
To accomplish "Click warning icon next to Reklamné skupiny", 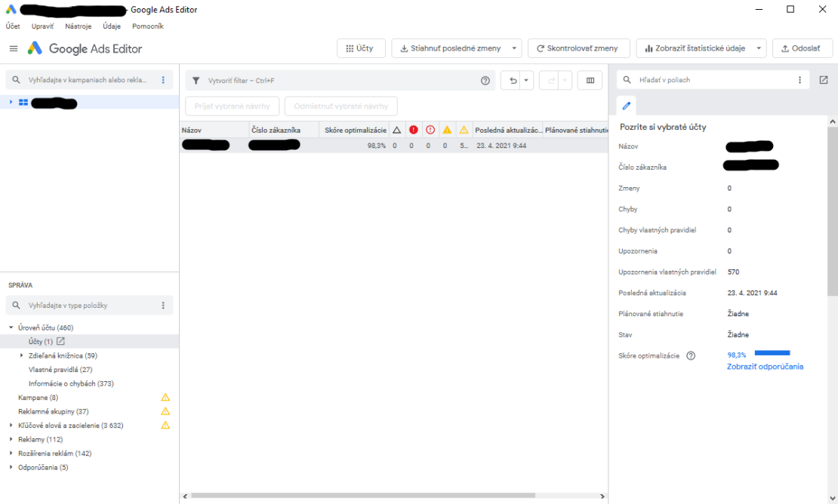I will (x=165, y=411).
